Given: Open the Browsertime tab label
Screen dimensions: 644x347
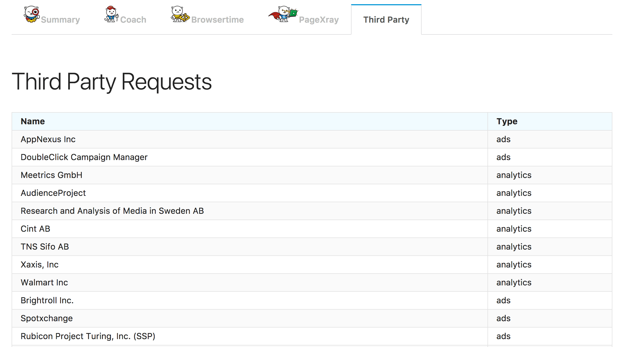Looking at the screenshot, I should [217, 20].
